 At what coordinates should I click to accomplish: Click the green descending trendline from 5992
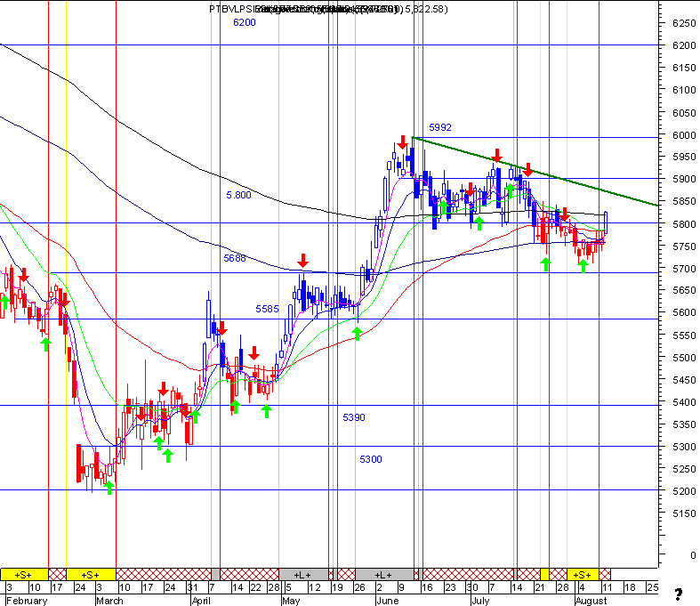[x=535, y=172]
